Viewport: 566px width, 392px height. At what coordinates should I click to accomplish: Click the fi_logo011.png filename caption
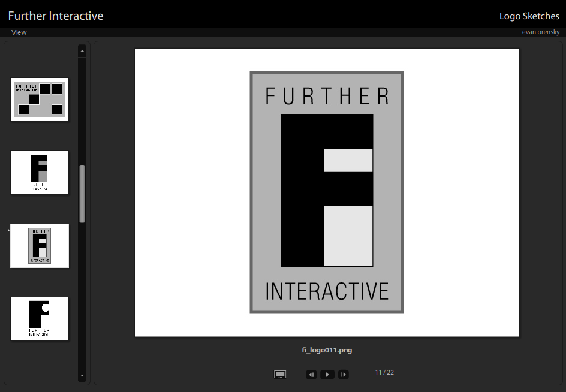click(x=327, y=350)
